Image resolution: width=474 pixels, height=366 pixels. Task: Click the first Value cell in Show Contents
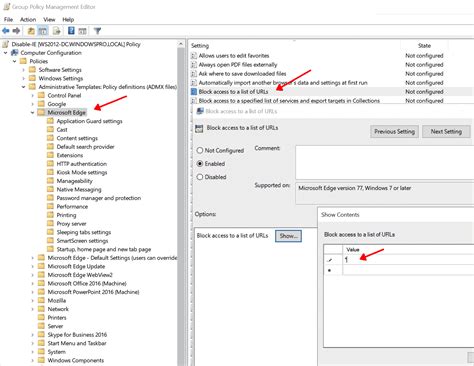pos(408,259)
